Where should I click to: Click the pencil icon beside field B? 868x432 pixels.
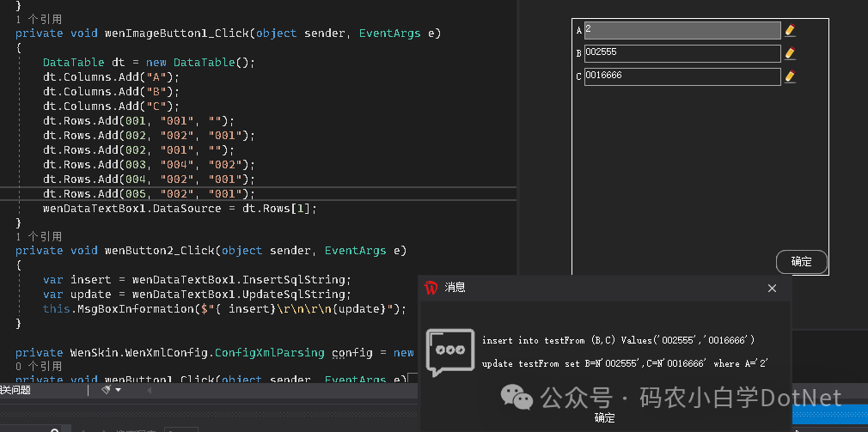click(790, 53)
